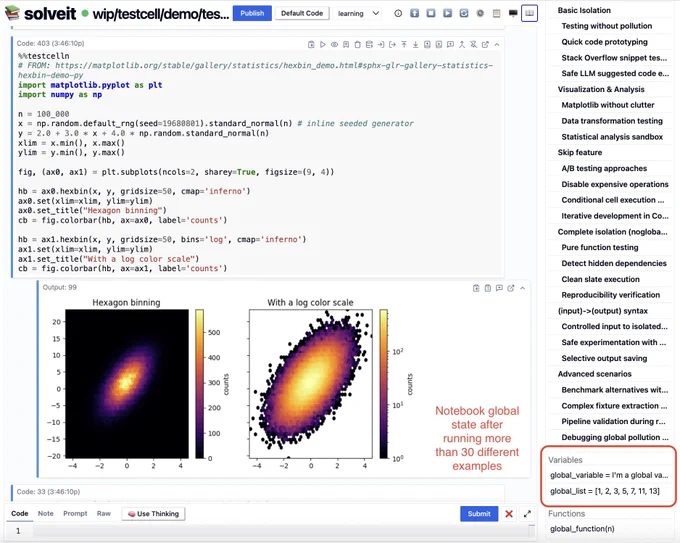Click the merge icon on Code 403 toolbar

pyautogui.click(x=462, y=44)
